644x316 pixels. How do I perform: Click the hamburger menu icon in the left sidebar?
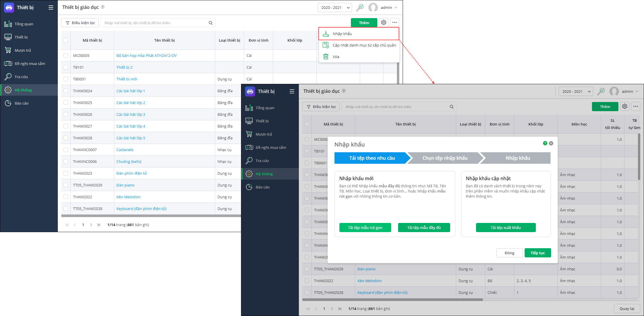click(x=51, y=7)
